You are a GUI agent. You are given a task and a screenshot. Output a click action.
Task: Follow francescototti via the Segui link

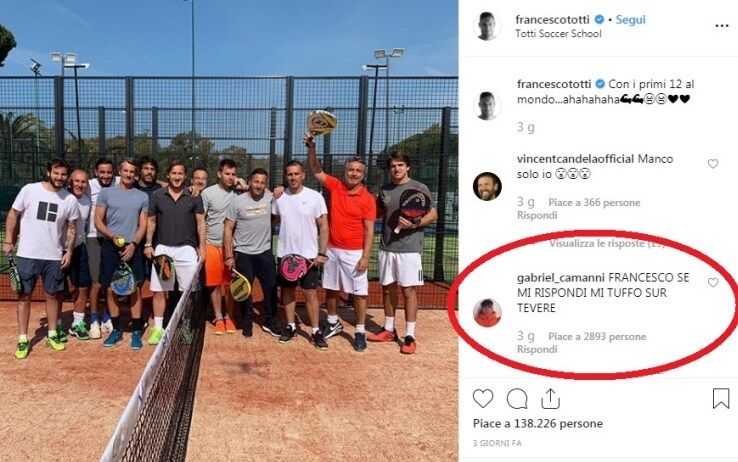pos(630,20)
